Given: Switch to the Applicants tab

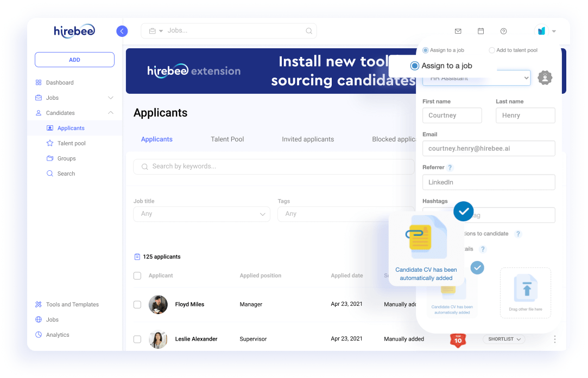Looking at the screenshot, I should (x=157, y=139).
